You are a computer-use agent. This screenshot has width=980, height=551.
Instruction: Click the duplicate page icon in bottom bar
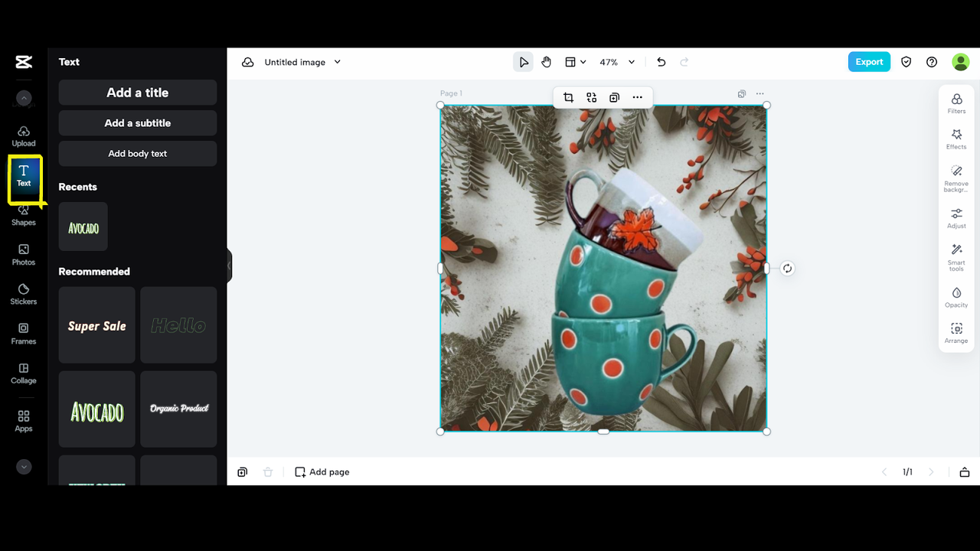tap(242, 472)
